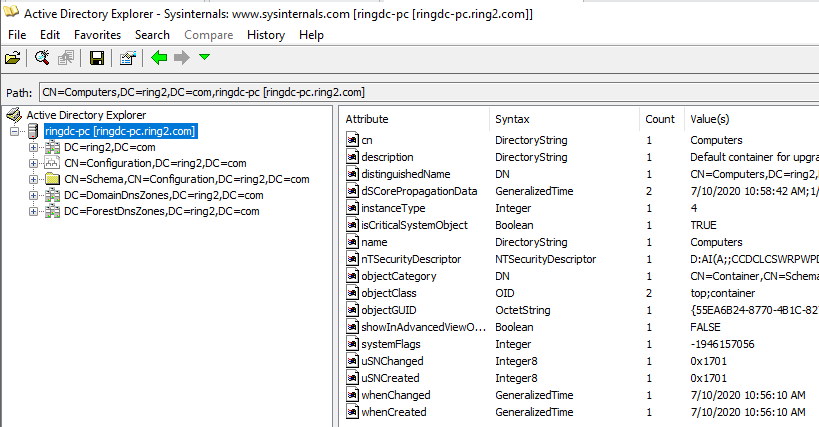Click the Search (magnifier) toolbar icon
Viewport: 819px width, 427px height.
(42, 59)
